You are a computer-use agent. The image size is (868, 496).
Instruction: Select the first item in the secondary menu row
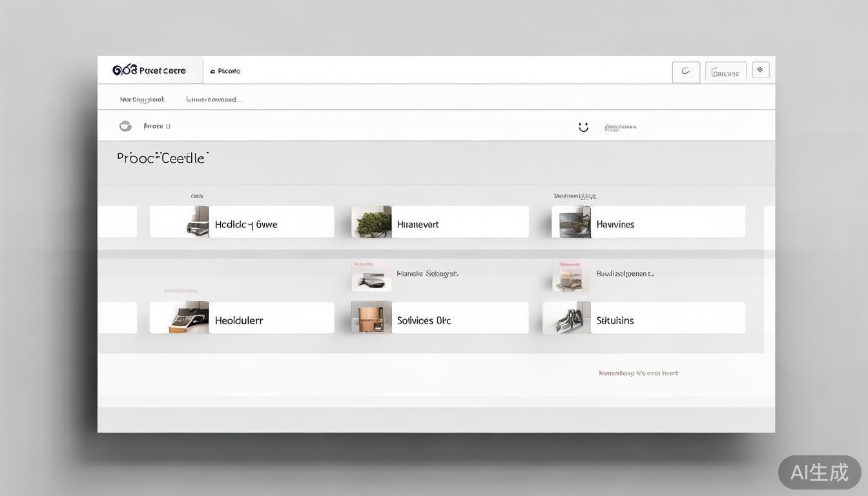(142, 99)
